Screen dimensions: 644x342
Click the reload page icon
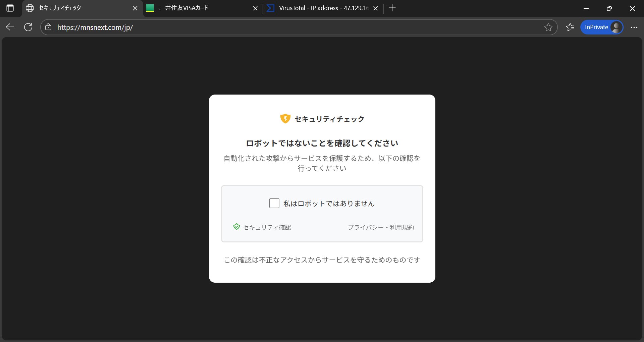28,27
